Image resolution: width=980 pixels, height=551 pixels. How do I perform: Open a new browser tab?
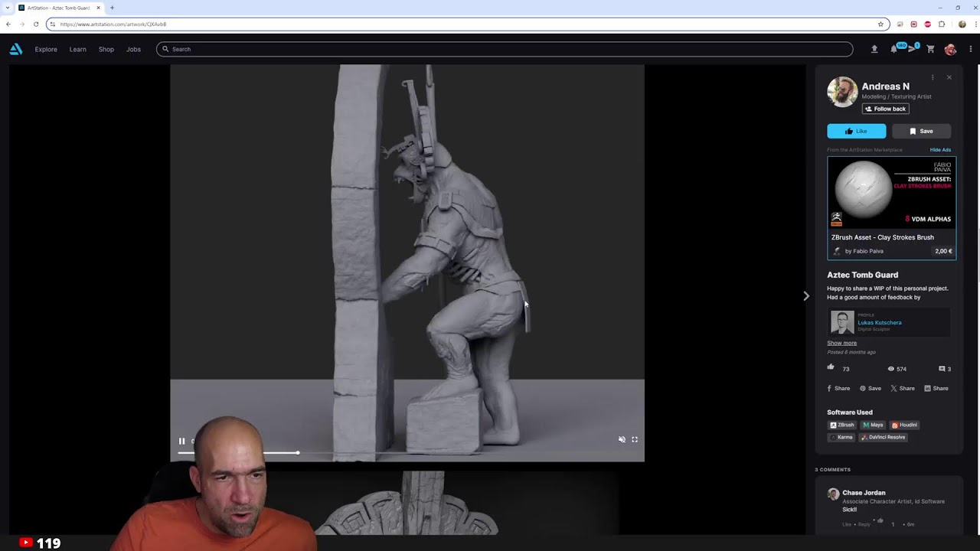click(x=112, y=8)
